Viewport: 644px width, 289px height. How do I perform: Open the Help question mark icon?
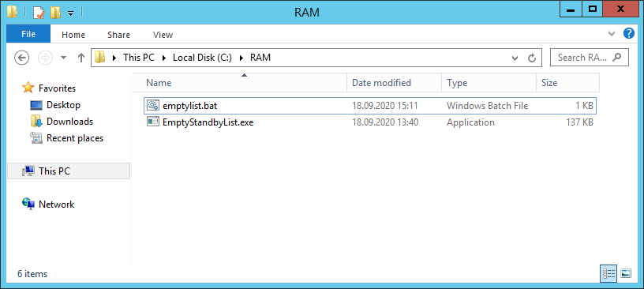click(x=629, y=33)
